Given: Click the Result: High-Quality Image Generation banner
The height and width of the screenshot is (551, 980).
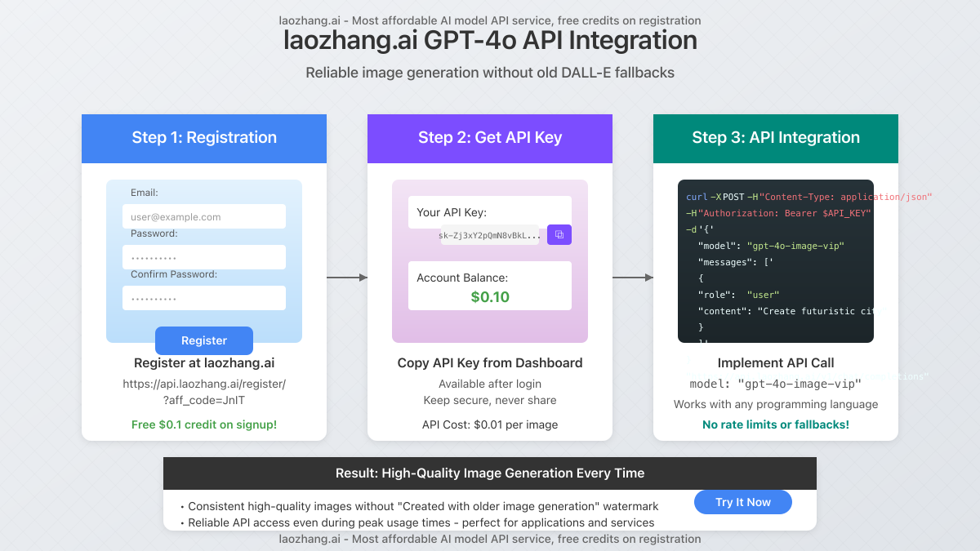Looking at the screenshot, I should click(x=490, y=473).
